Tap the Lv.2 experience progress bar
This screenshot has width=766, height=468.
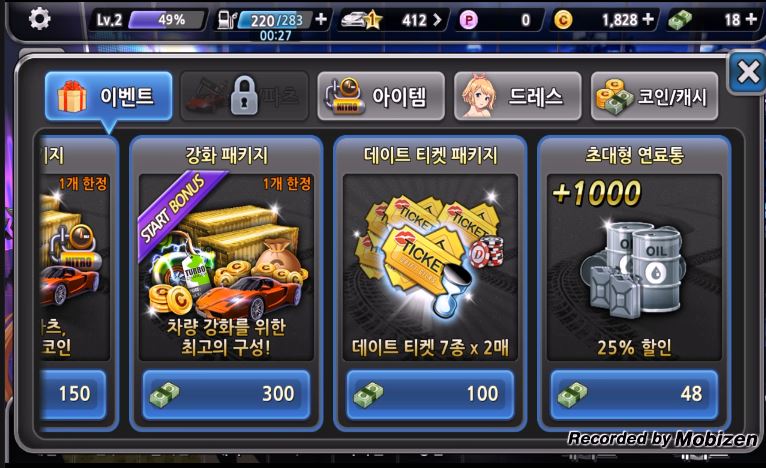pyautogui.click(x=166, y=20)
